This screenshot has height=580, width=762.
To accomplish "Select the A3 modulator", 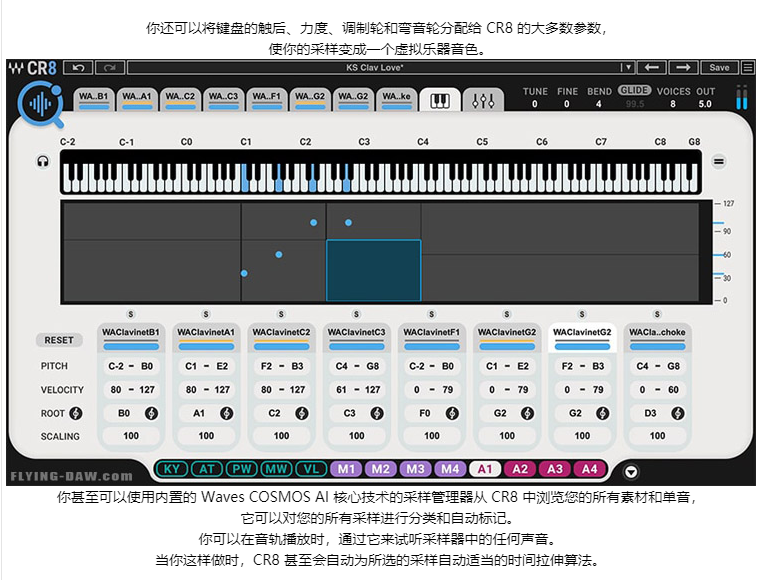I will tap(554, 469).
